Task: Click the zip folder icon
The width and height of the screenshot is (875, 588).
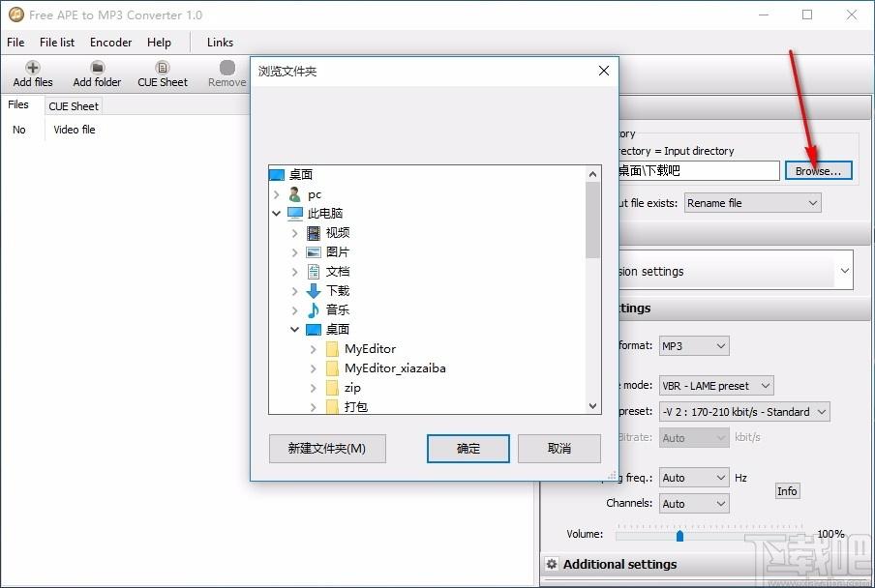Action: pos(332,388)
